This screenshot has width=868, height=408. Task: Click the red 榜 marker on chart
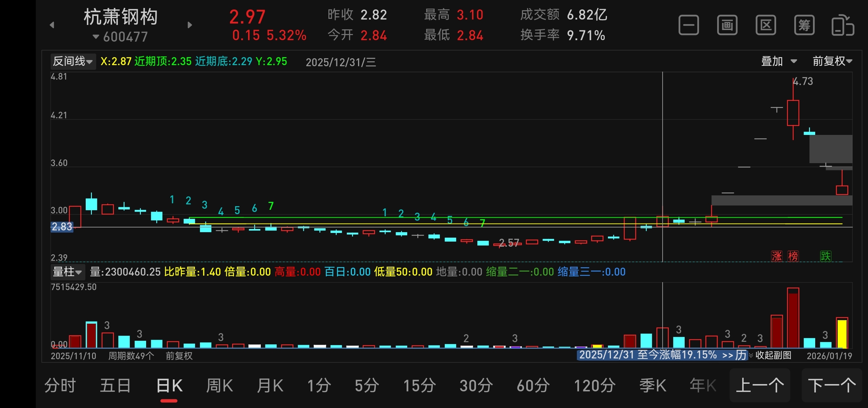coord(793,256)
